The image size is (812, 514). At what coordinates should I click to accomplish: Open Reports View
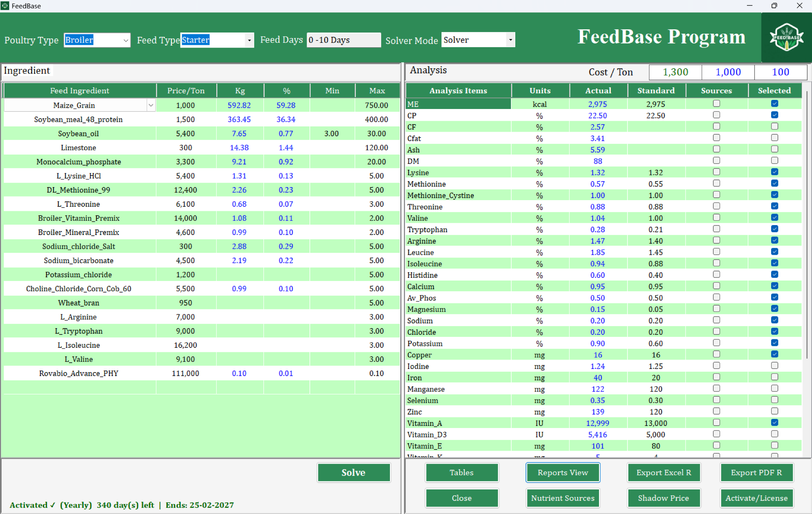[x=562, y=472]
